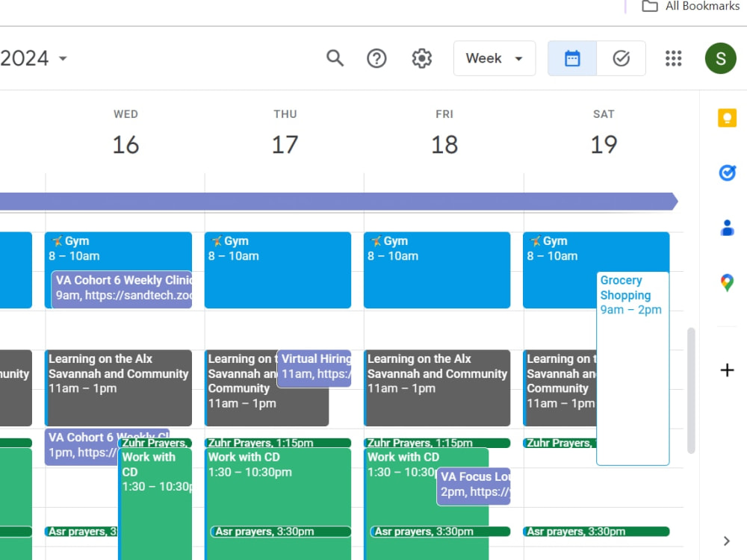Open Wednesday Learning on the Alx event
Screen dimensions: 747x560
(118, 388)
